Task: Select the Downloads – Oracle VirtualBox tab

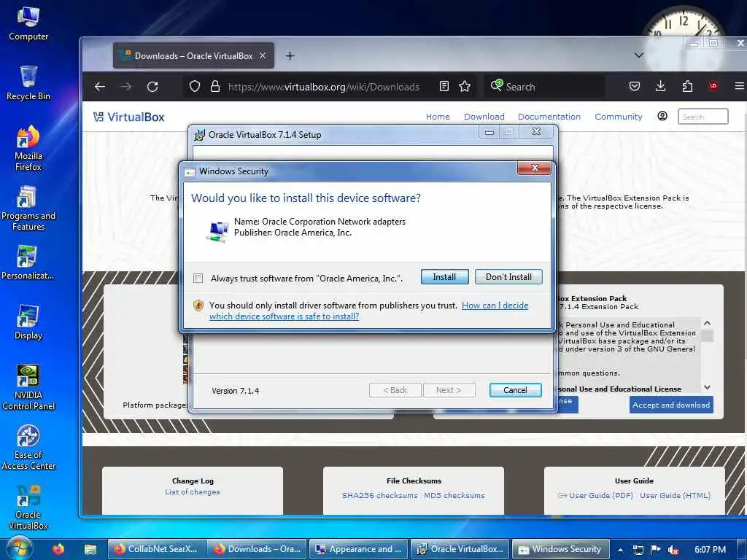Action: 193,55
